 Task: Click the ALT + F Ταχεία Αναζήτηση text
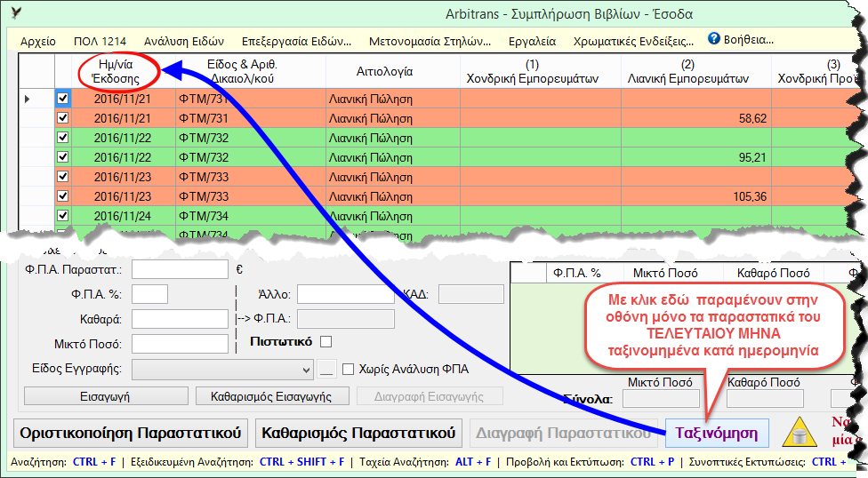pyautogui.click(x=473, y=462)
